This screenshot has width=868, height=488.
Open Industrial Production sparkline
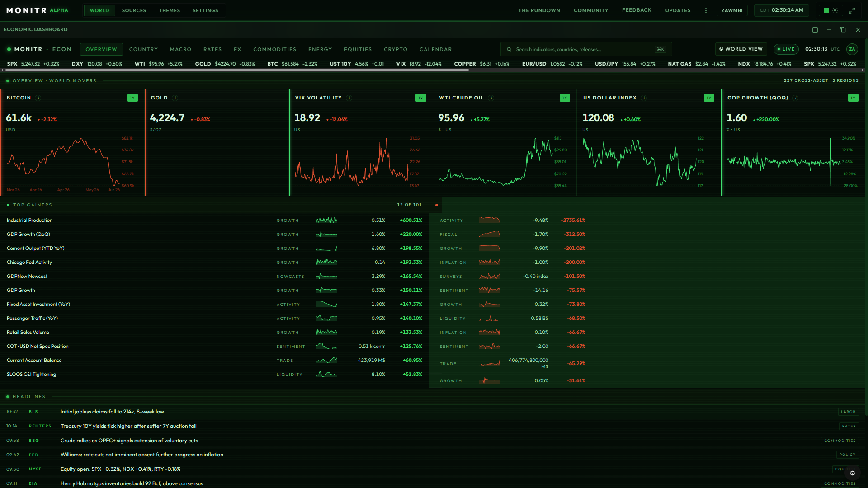coord(326,221)
